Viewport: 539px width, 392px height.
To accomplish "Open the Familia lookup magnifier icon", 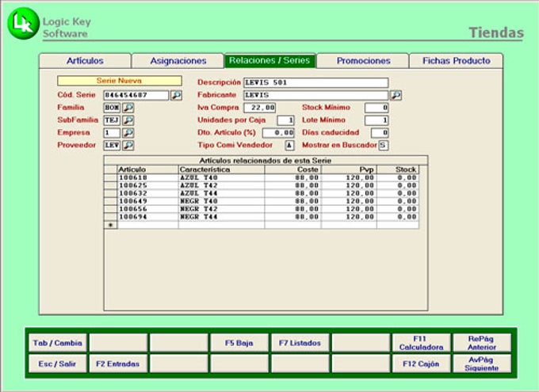I will pyautogui.click(x=128, y=108).
